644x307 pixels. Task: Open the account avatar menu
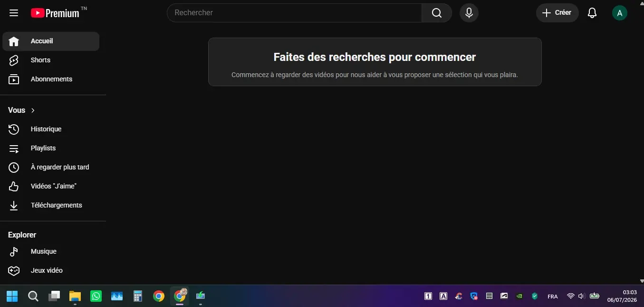(619, 13)
